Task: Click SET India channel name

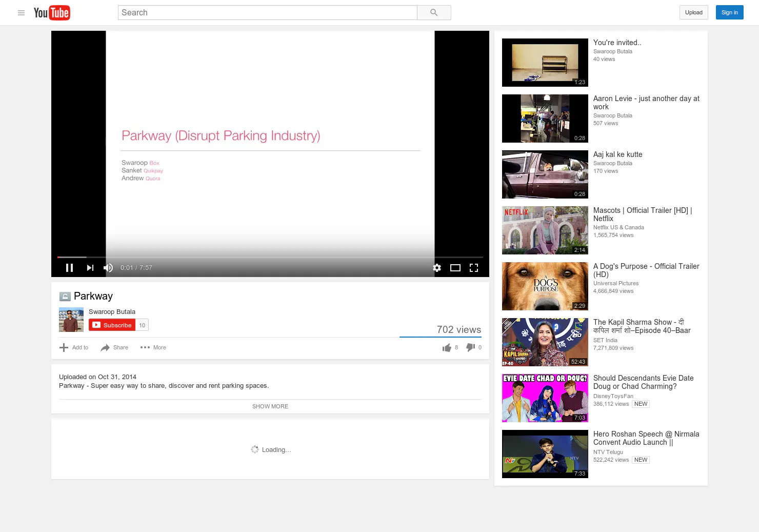Action: 605,340
